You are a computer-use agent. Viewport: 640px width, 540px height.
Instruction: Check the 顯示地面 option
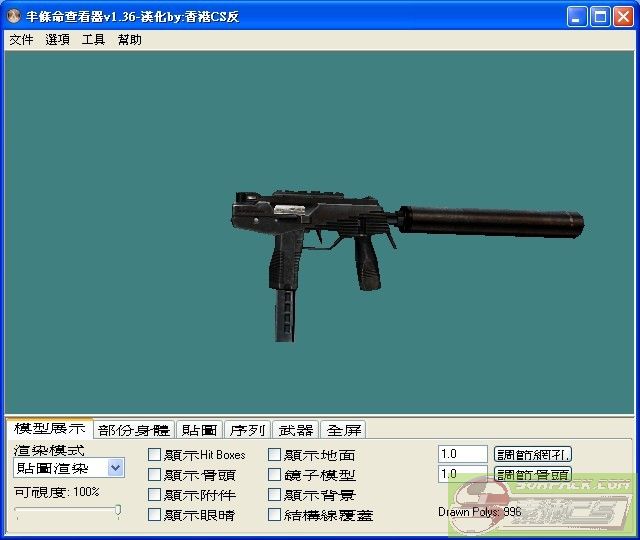click(x=275, y=455)
